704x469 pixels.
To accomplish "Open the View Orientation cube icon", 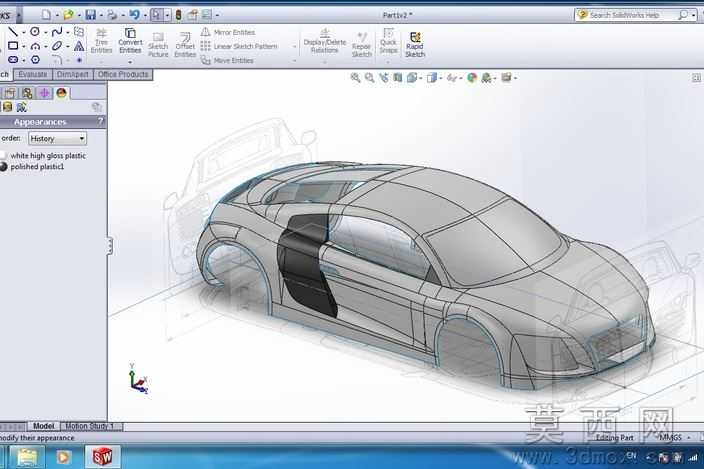I will 412,78.
